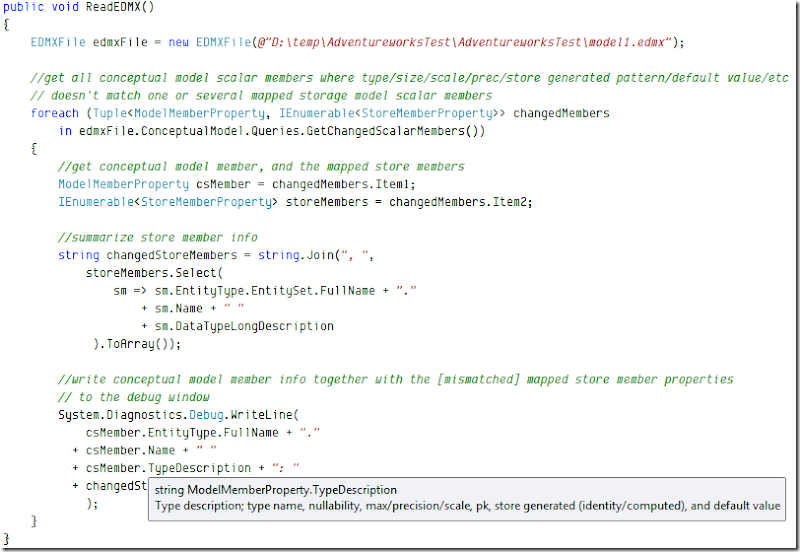Click the ModelMemberProperty.TypeDescription tooltip popup

[x=464, y=498]
